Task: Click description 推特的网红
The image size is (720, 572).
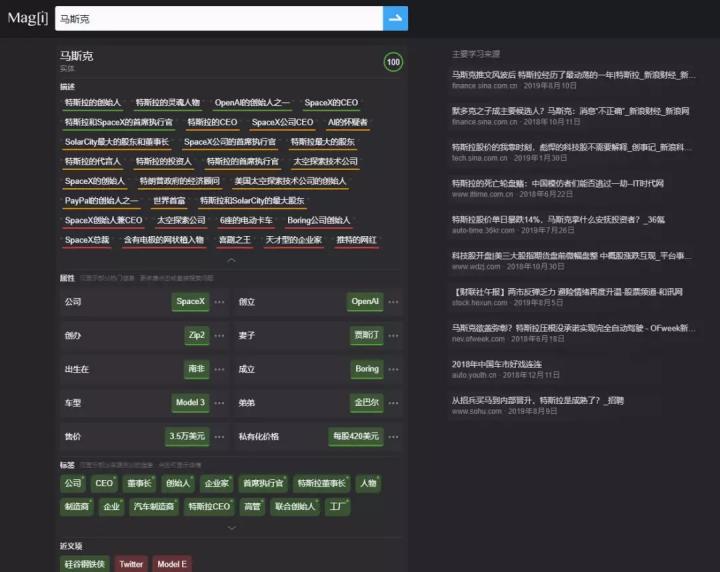Action: [x=357, y=240]
